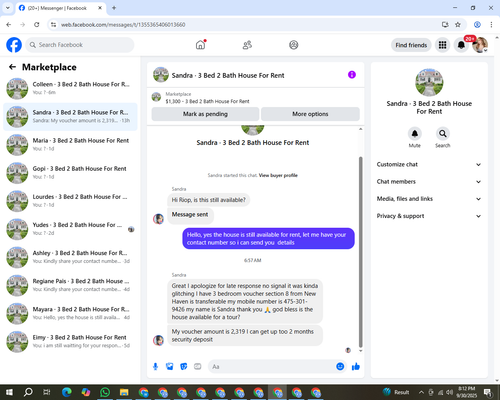Choose a sticker from composer
500x400 pixels.
point(184,367)
